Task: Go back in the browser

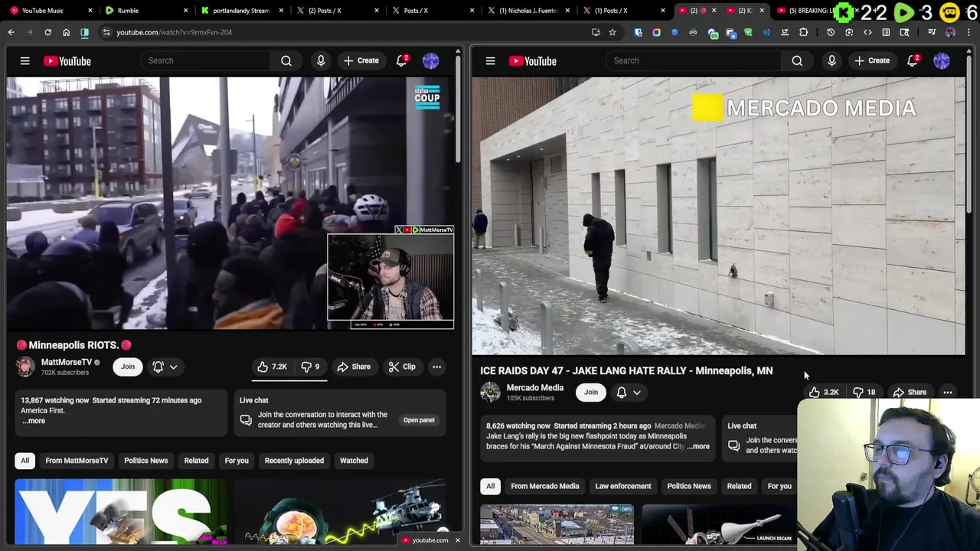Action: [x=11, y=32]
